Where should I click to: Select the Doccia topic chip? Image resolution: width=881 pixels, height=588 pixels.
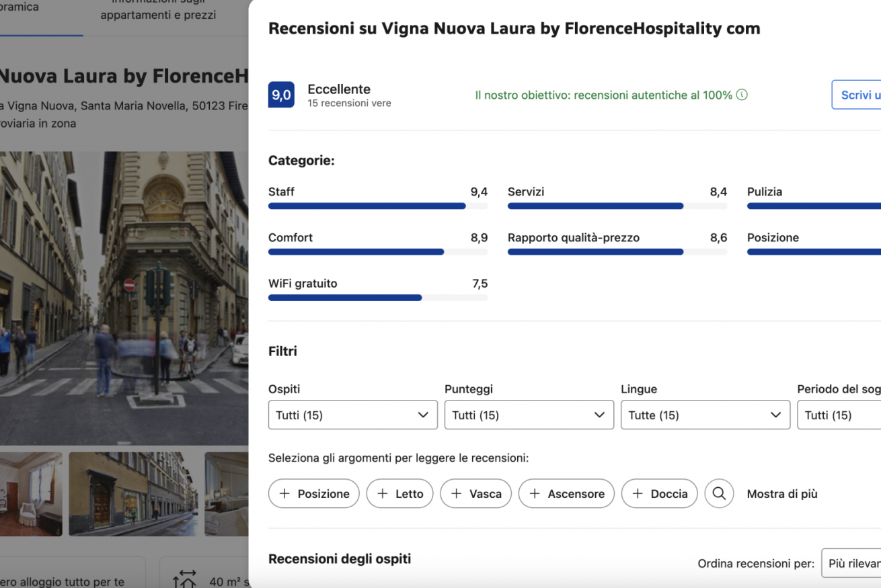tap(660, 494)
